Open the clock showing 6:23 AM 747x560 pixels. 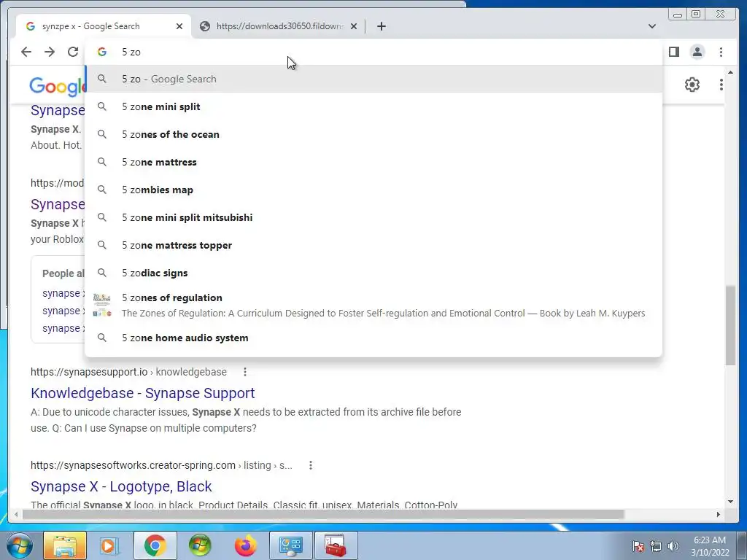(710, 546)
